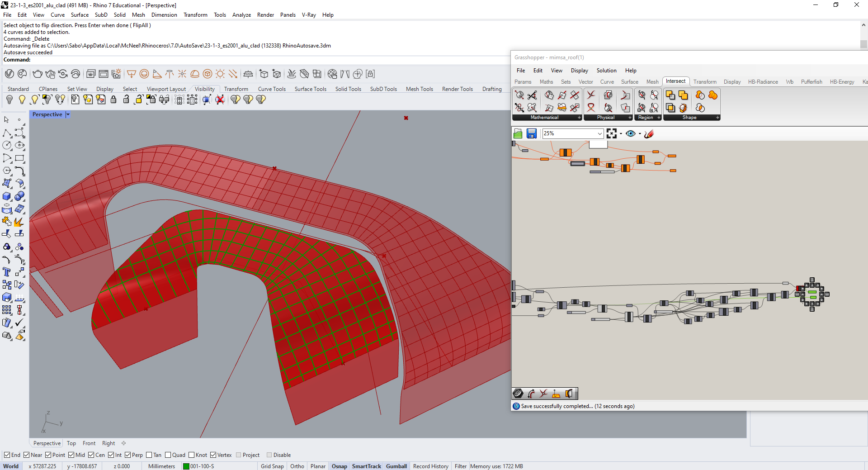
Task: Select the Rectangular Array tool
Action: point(7,310)
